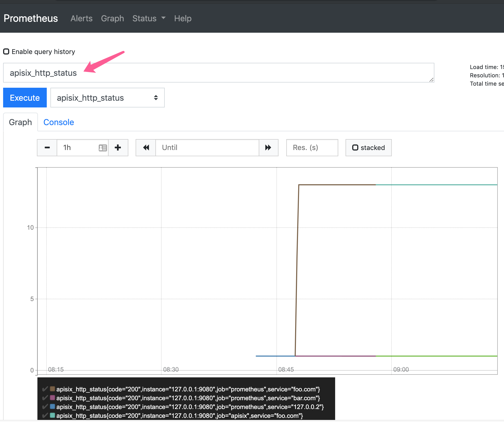Enable the query history checkbox
504x422 pixels.
[6, 52]
